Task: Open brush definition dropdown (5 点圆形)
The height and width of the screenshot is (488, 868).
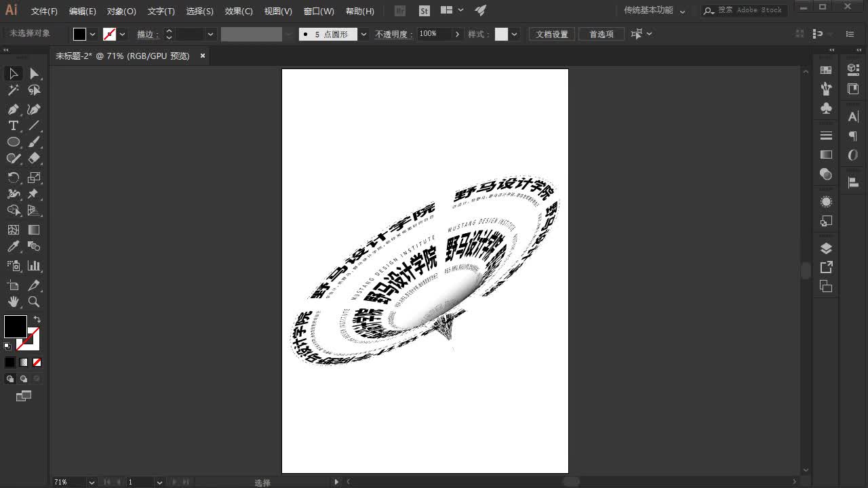Action: [x=363, y=34]
